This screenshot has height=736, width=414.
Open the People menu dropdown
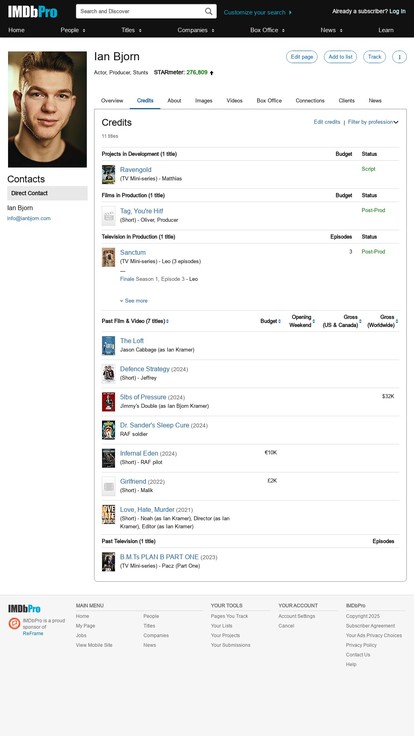point(73,30)
